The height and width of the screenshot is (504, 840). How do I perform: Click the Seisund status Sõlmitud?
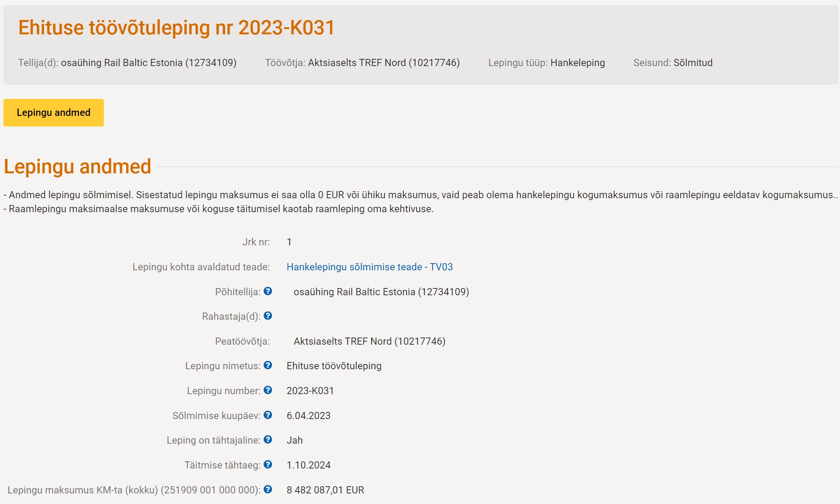[x=693, y=63]
